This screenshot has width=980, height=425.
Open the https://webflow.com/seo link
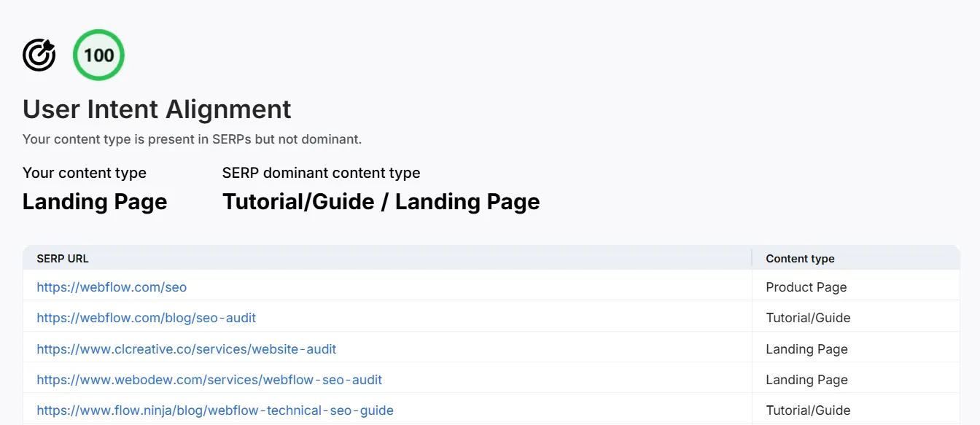tap(111, 286)
